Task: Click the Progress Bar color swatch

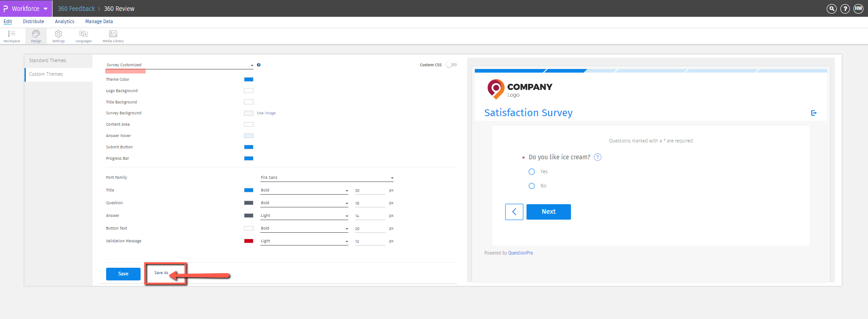Action: tap(249, 158)
